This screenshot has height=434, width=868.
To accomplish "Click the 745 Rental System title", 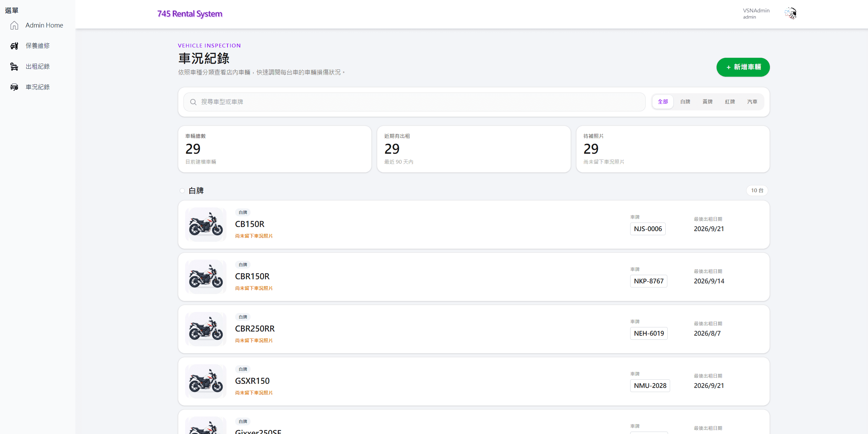I will click(x=190, y=14).
